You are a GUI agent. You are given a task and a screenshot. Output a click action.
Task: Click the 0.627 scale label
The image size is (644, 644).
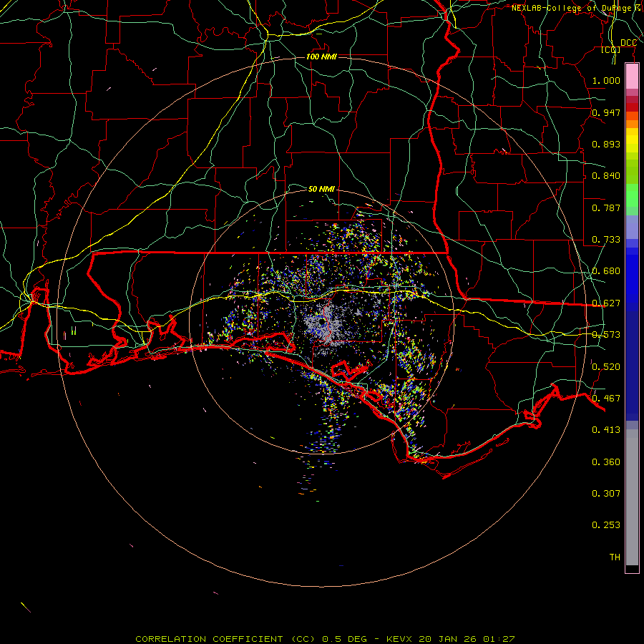[606, 303]
